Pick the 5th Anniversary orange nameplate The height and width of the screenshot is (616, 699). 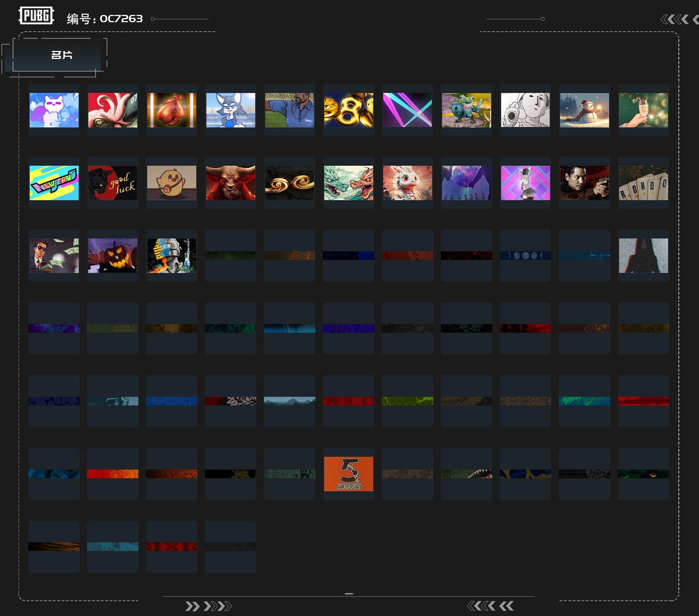coord(348,474)
